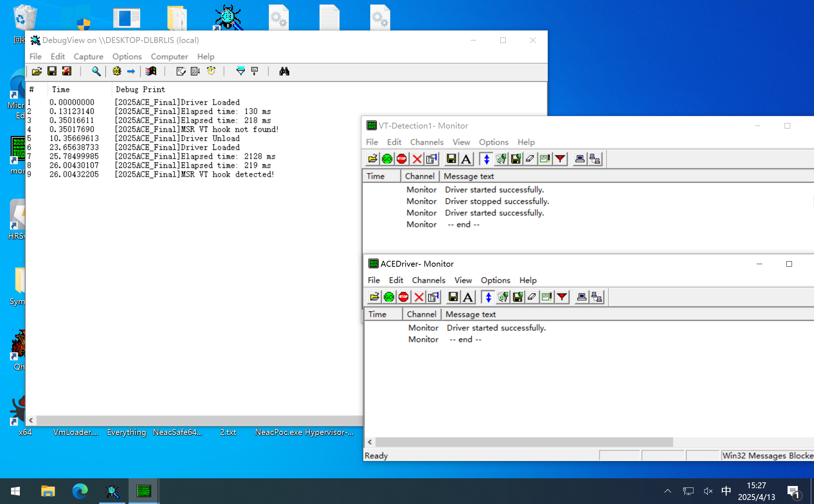Open Help menu in VT-Detection1 Monitor
814x504 pixels.
click(x=526, y=142)
